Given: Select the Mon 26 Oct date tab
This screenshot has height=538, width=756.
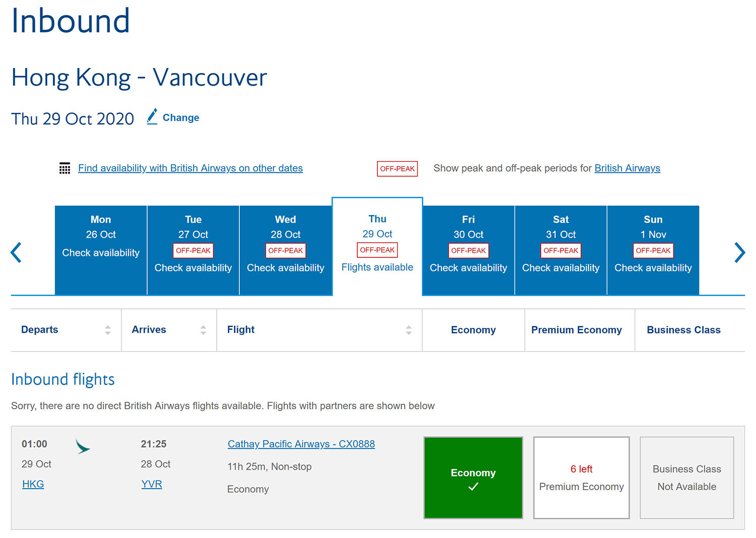Looking at the screenshot, I should (x=101, y=250).
